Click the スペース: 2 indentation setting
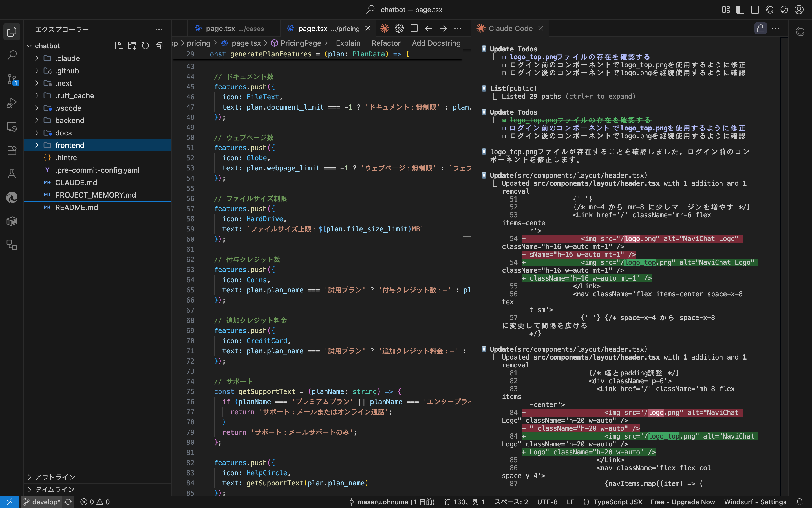The height and width of the screenshot is (508, 812). point(511,502)
